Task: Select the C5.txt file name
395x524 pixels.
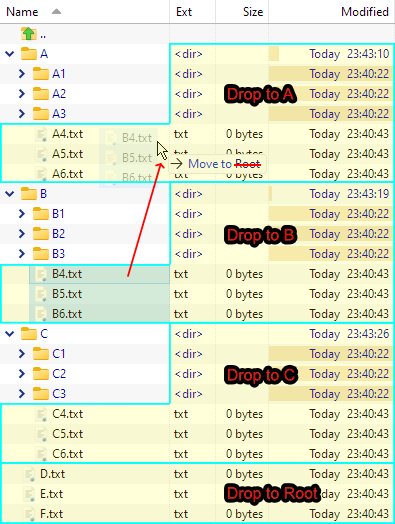Action: coord(68,434)
